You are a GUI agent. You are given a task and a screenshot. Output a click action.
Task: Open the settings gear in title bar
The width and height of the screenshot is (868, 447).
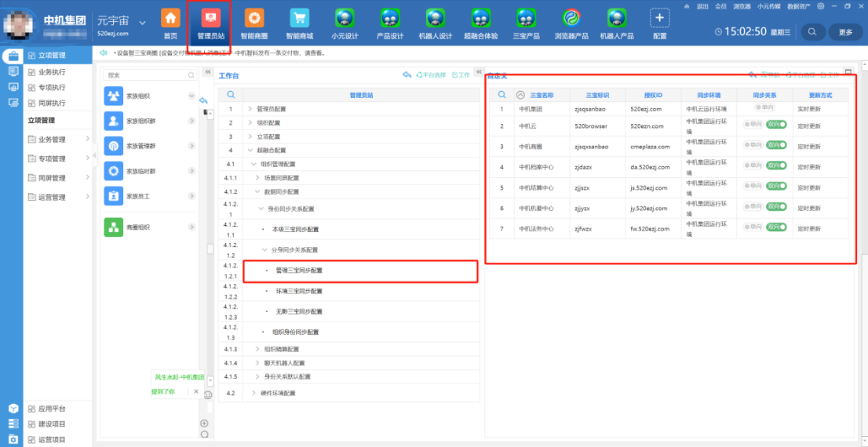click(820, 6)
